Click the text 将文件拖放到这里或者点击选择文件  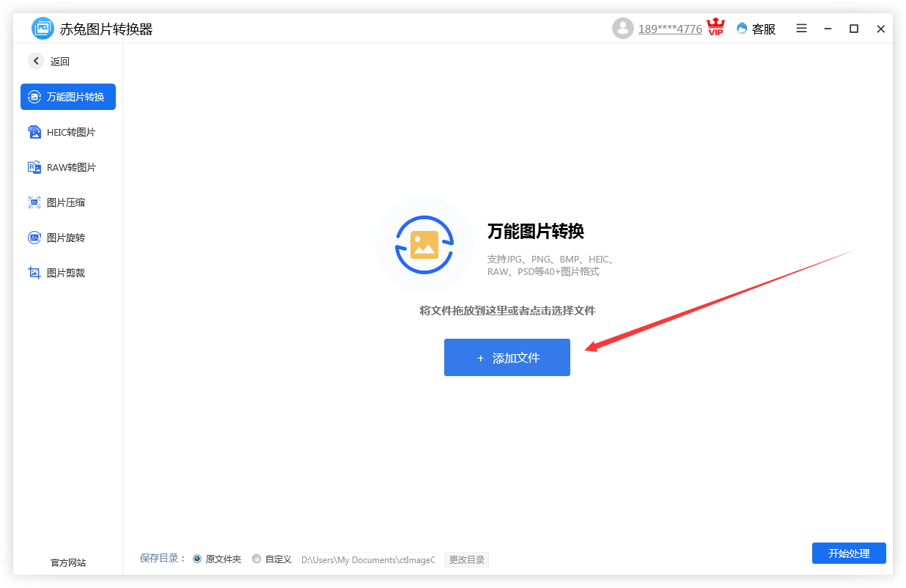pos(507,311)
